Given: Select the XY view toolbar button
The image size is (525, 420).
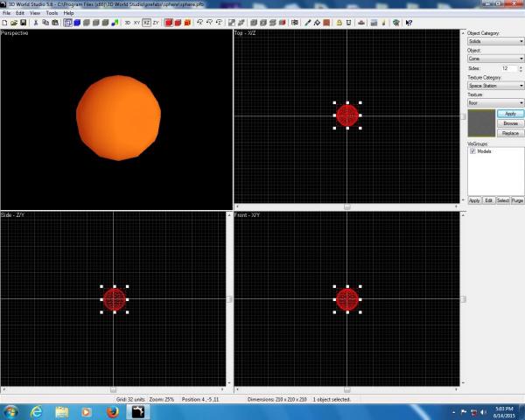Looking at the screenshot, I should [137, 22].
